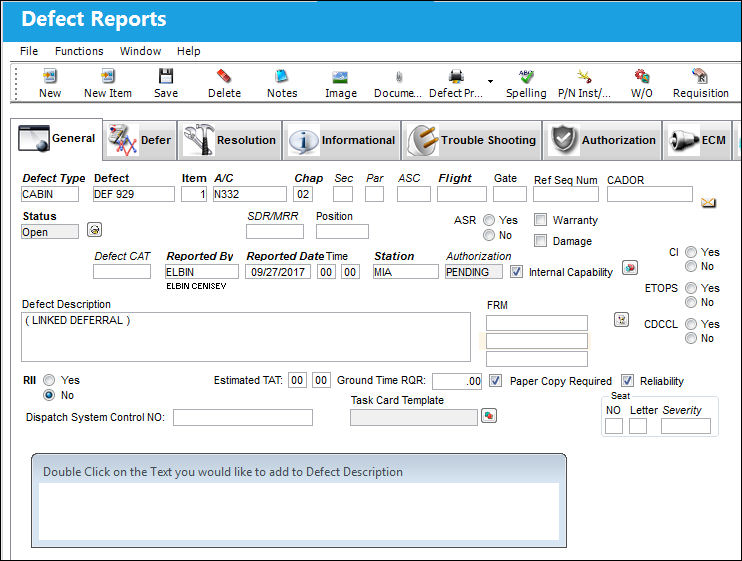The width and height of the screenshot is (742, 561).
Task: Select ETOPS No radio button
Action: pos(691,302)
